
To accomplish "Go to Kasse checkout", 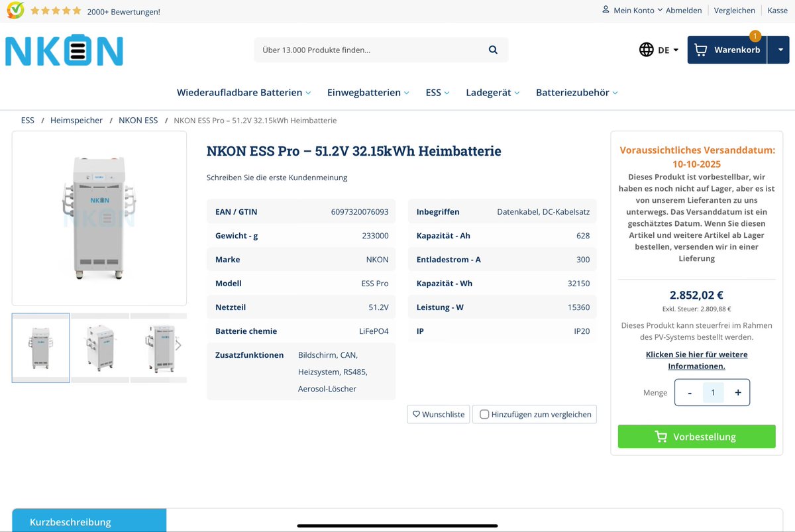I will pos(777,11).
